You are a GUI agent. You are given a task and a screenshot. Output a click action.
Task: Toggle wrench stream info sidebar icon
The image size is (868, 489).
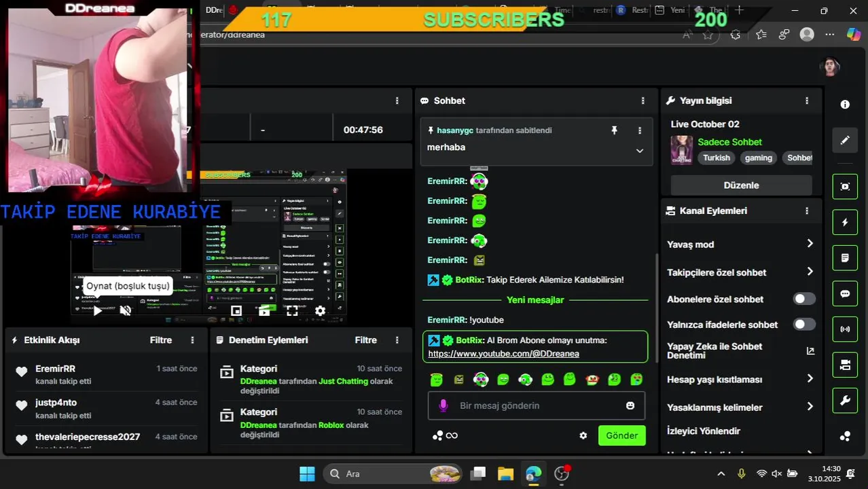pos(845,401)
